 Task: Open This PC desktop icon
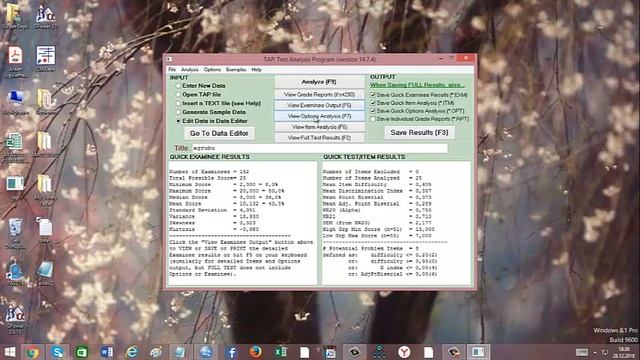[x=16, y=102]
